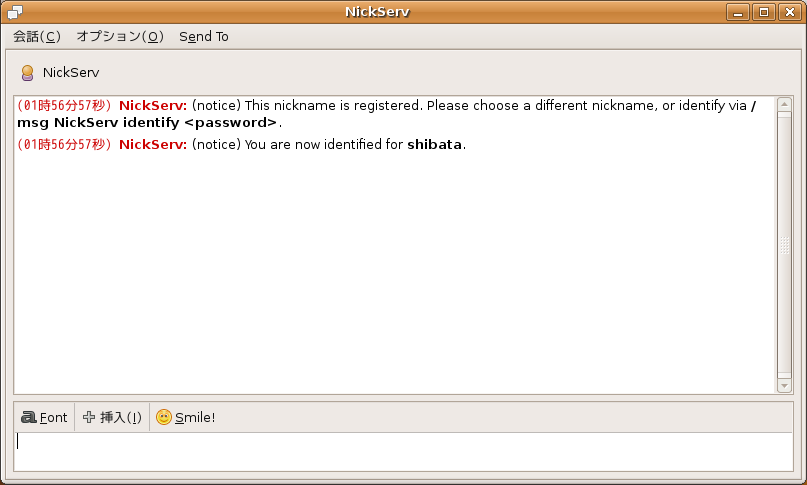Click the scrollbar down arrow

[784, 386]
